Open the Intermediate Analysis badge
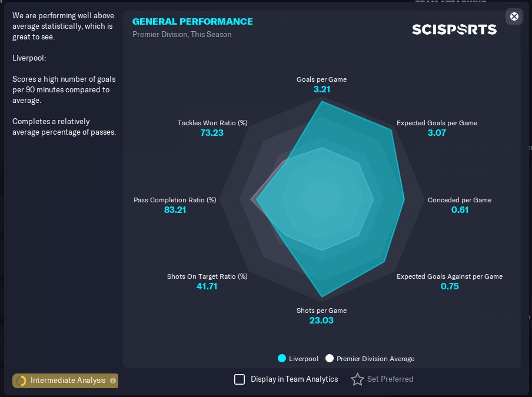532x397 pixels. tap(65, 381)
